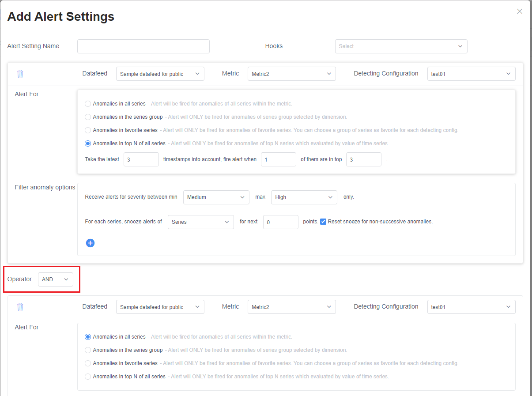
Task: Open the Hooks select chevron
Action: 460,46
